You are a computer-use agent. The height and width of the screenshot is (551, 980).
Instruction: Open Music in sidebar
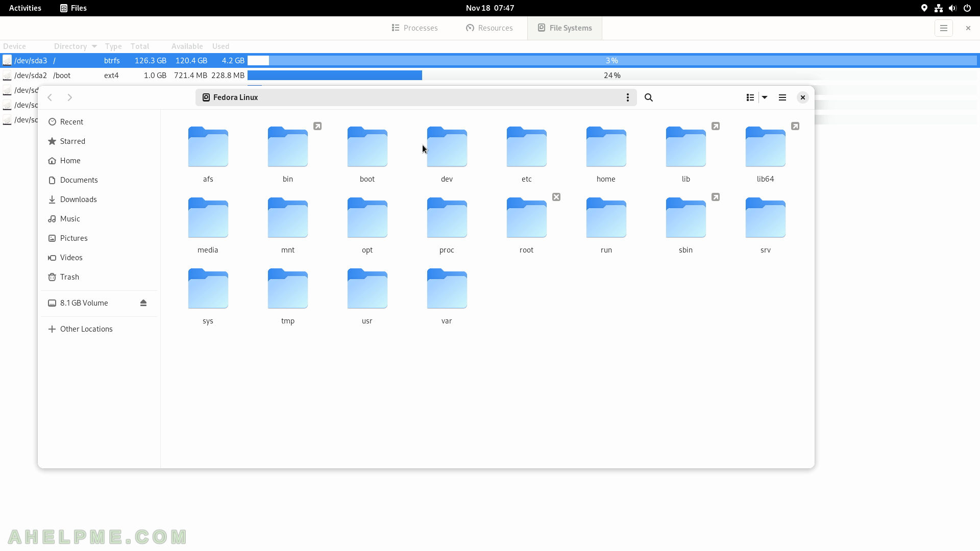point(99,219)
